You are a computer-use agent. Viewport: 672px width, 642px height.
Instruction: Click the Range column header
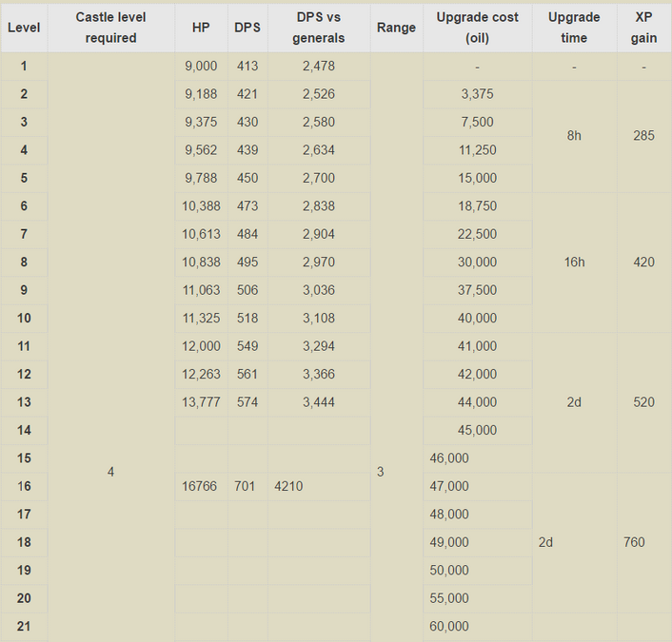(x=396, y=28)
